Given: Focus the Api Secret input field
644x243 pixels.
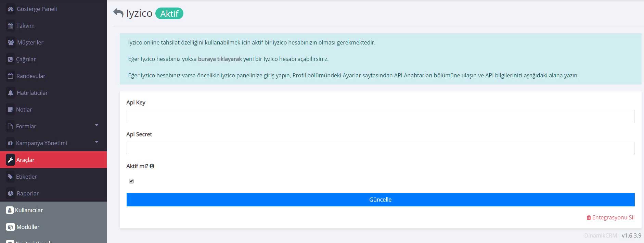Looking at the screenshot, I should click(x=381, y=148).
